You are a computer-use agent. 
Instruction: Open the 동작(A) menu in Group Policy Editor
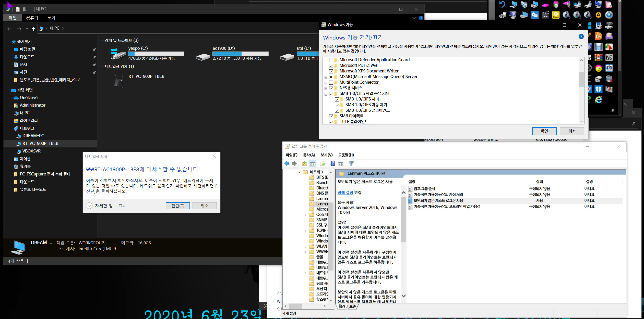309,155
